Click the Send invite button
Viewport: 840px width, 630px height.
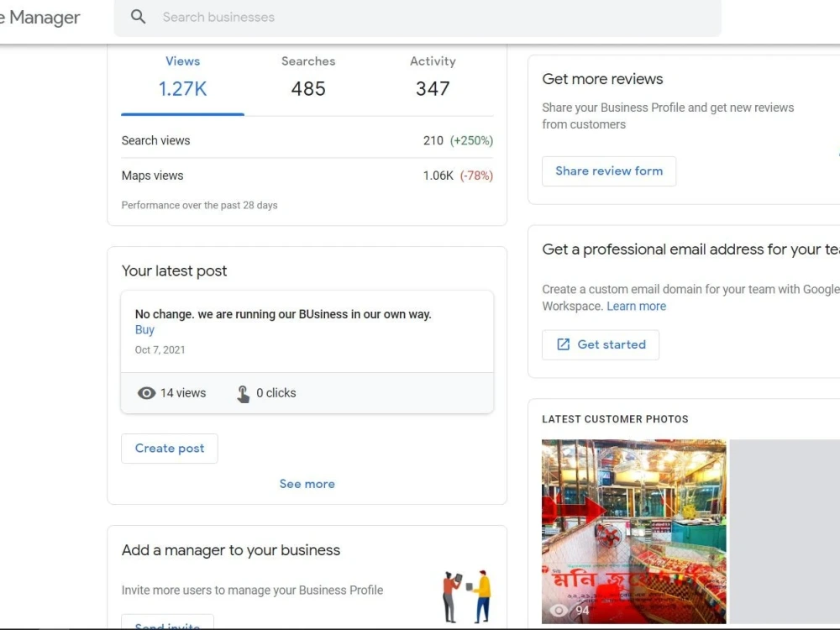(x=167, y=623)
